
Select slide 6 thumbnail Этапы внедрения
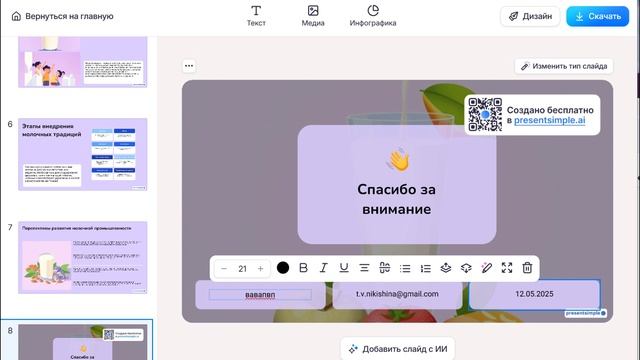(82, 154)
